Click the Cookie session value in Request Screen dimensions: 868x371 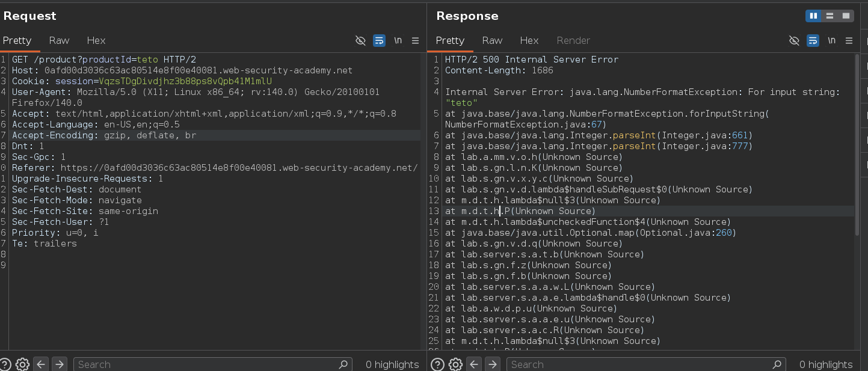coord(185,81)
